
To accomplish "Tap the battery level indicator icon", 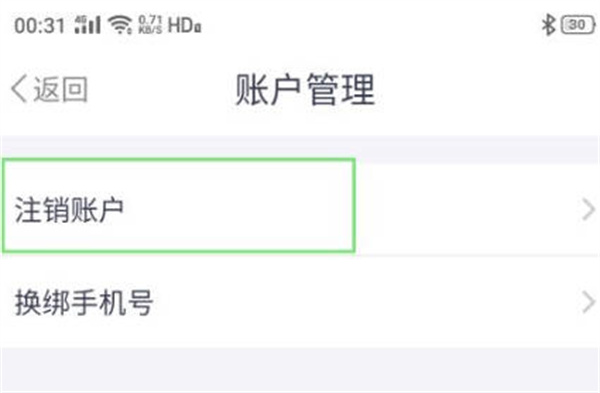I will pos(578,25).
